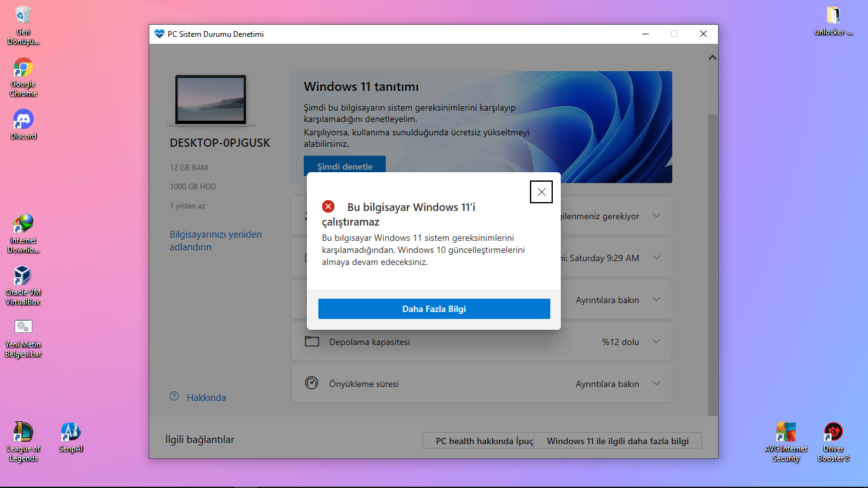Close the PC Sistem Durumu Denetimi window
The image size is (868, 488).
(x=703, y=34)
